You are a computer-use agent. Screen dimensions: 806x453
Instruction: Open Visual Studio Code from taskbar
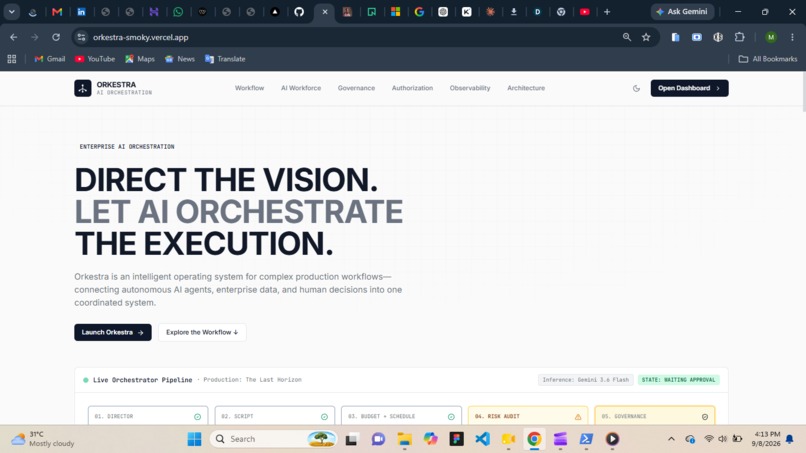tap(482, 439)
